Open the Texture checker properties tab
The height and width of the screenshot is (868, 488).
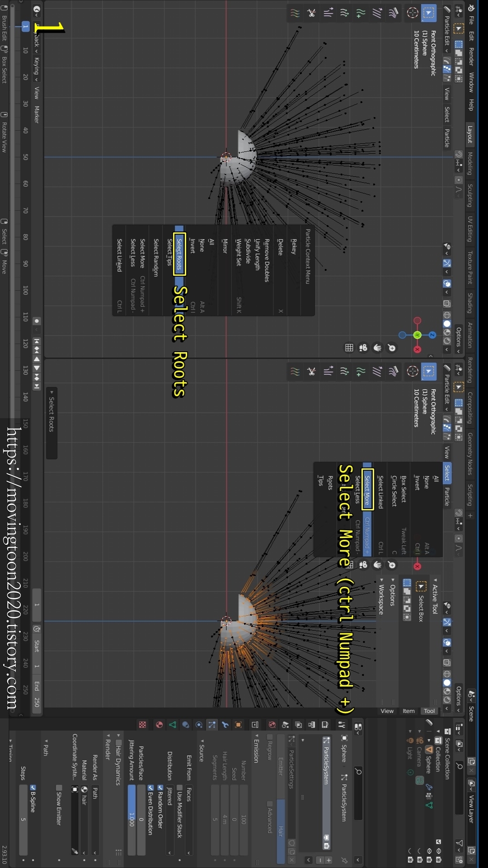coord(143,725)
